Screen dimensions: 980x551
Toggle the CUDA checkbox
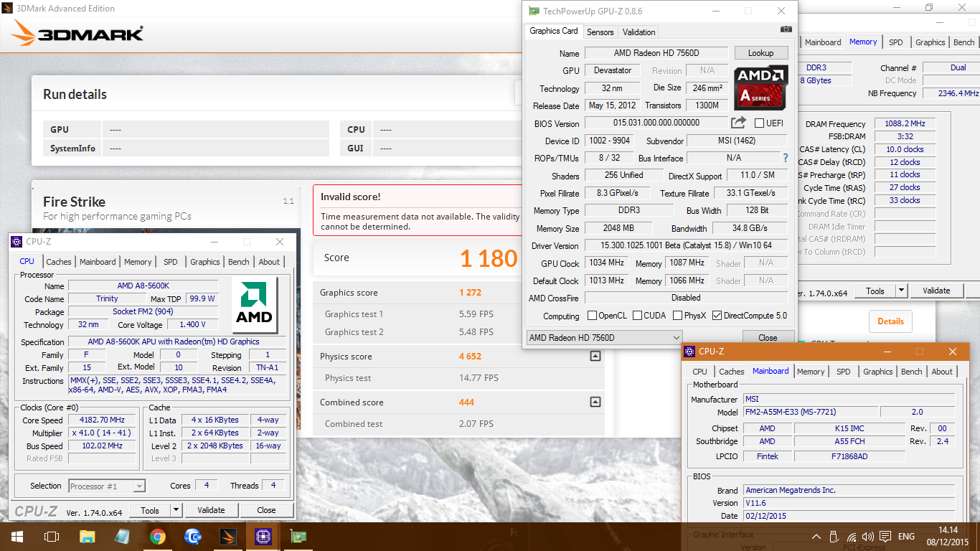click(x=638, y=316)
